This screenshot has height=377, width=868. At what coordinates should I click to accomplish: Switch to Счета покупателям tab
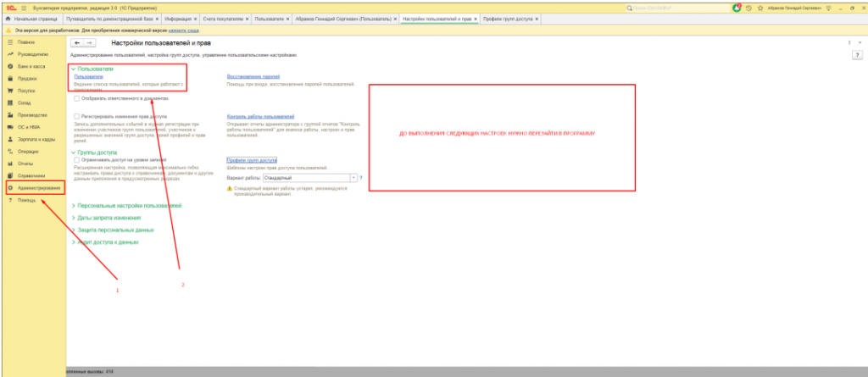click(224, 19)
